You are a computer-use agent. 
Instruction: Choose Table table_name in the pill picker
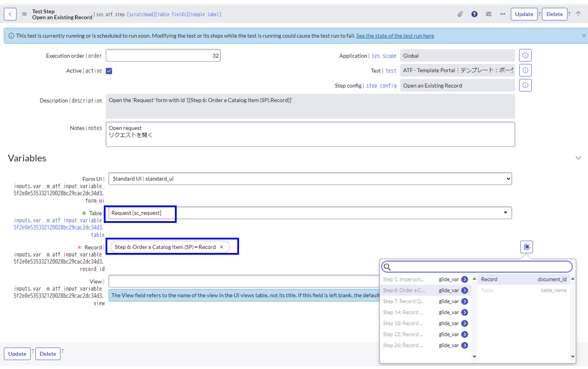point(523,290)
